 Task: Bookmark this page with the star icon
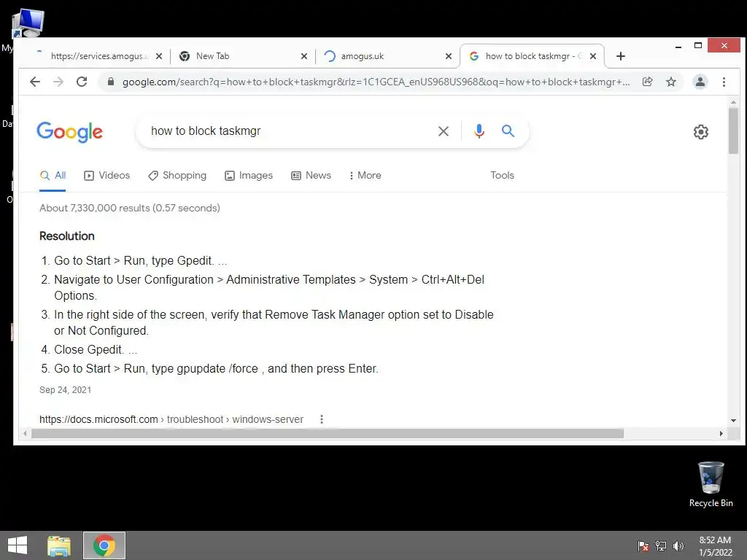(671, 82)
